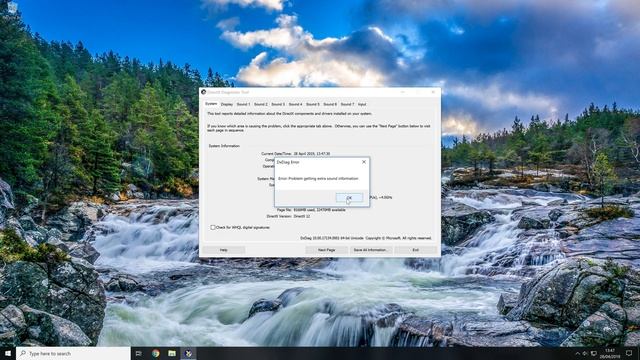Click Save All Information button

pyautogui.click(x=371, y=250)
